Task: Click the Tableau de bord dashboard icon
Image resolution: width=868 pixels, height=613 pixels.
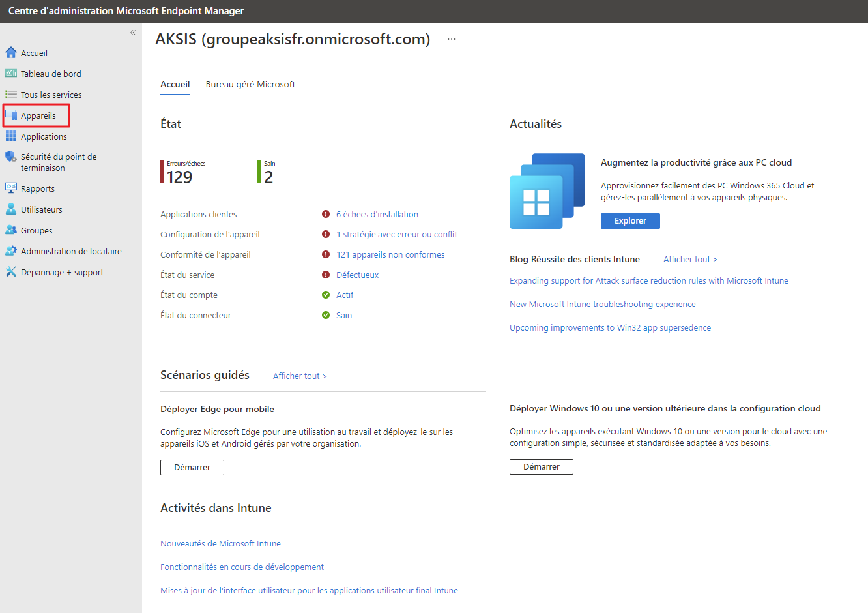Action: pyautogui.click(x=11, y=74)
